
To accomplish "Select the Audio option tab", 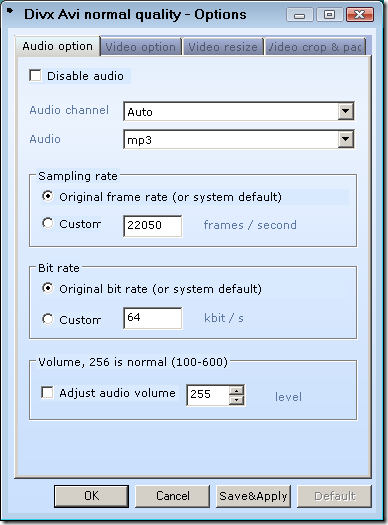I will 58,46.
